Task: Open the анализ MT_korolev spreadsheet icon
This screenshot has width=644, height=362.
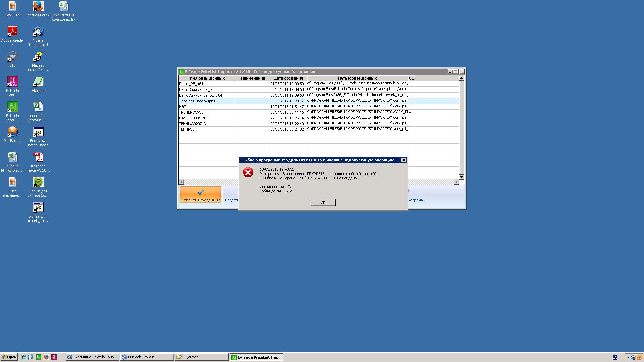Action: (x=12, y=162)
